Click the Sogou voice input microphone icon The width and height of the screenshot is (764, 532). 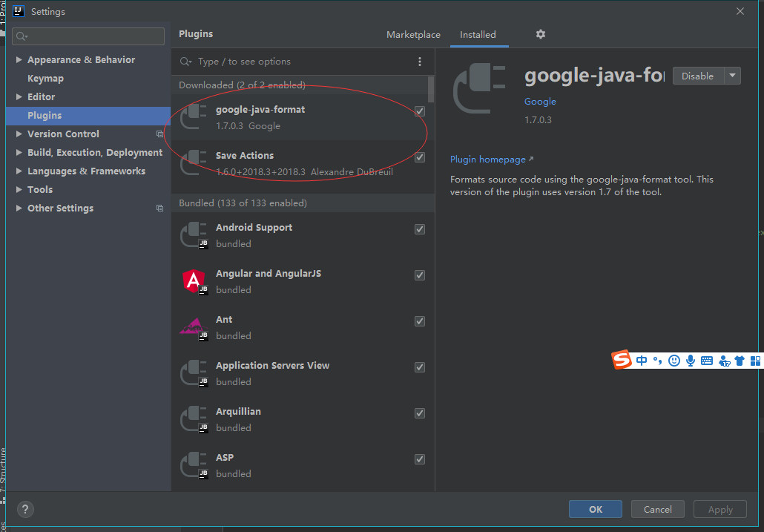pos(690,360)
